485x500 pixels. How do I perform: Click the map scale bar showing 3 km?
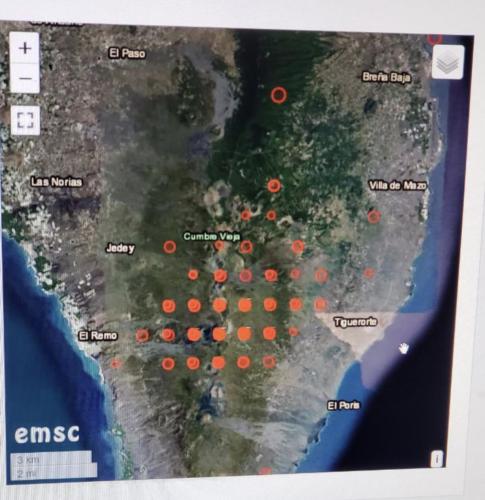[51, 460]
